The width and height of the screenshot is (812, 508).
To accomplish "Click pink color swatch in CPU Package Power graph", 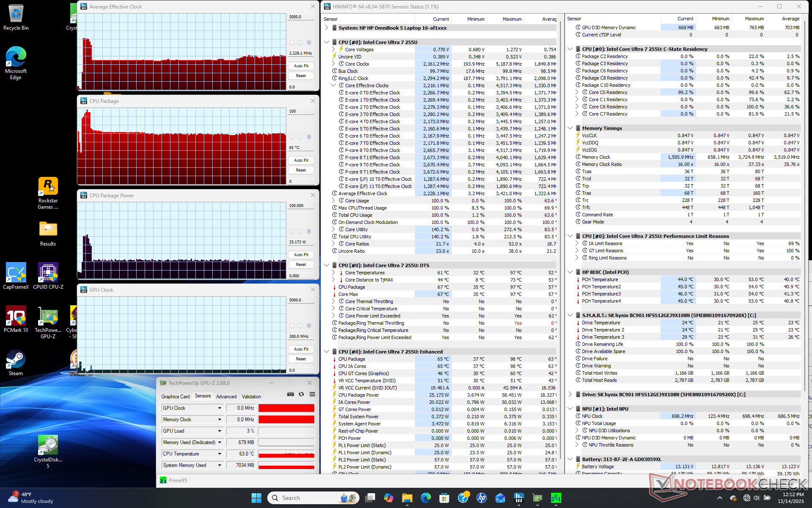I will 292,231.
